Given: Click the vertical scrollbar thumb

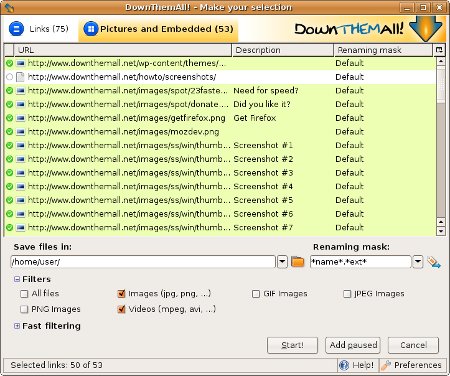Looking at the screenshot, I should click(x=441, y=85).
